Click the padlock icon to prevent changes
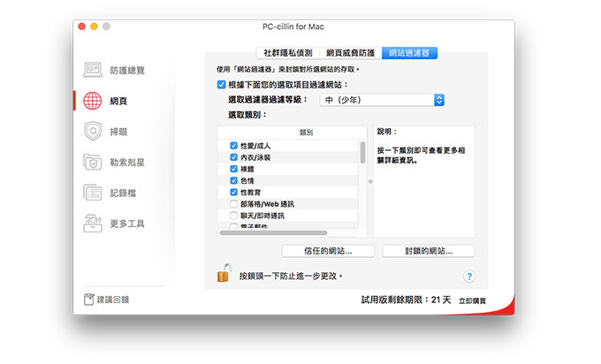 [224, 275]
